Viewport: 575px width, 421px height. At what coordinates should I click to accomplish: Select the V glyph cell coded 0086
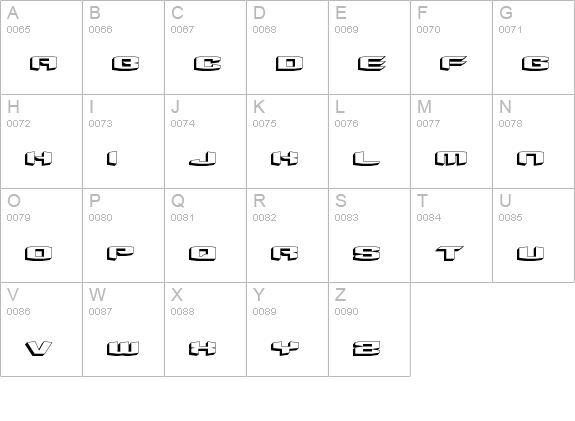coord(41,329)
